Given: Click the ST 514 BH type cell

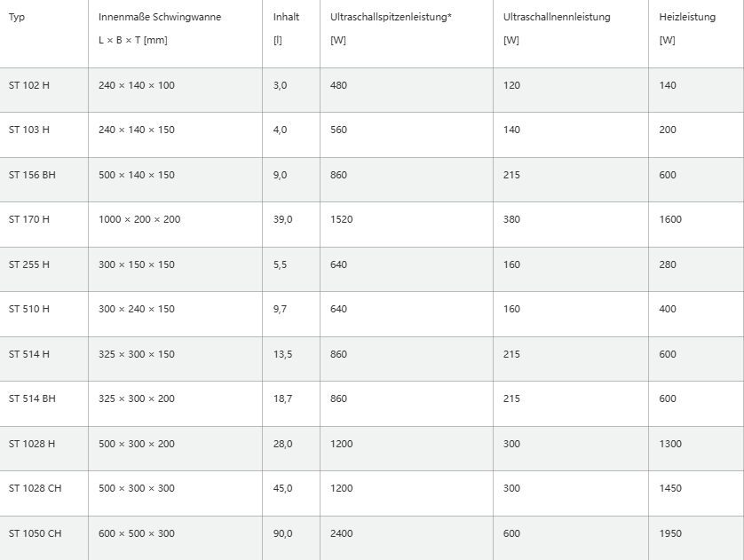Looking at the screenshot, I should 32,398.
